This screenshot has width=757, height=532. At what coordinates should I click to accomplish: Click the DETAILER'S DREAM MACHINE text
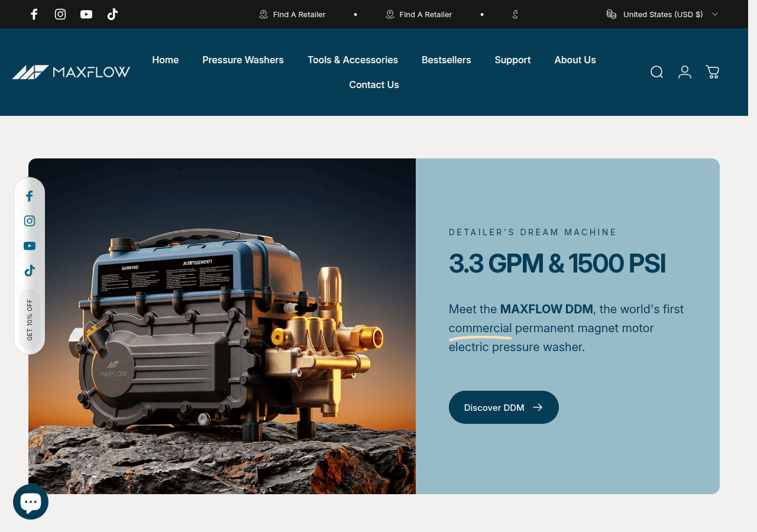point(533,232)
